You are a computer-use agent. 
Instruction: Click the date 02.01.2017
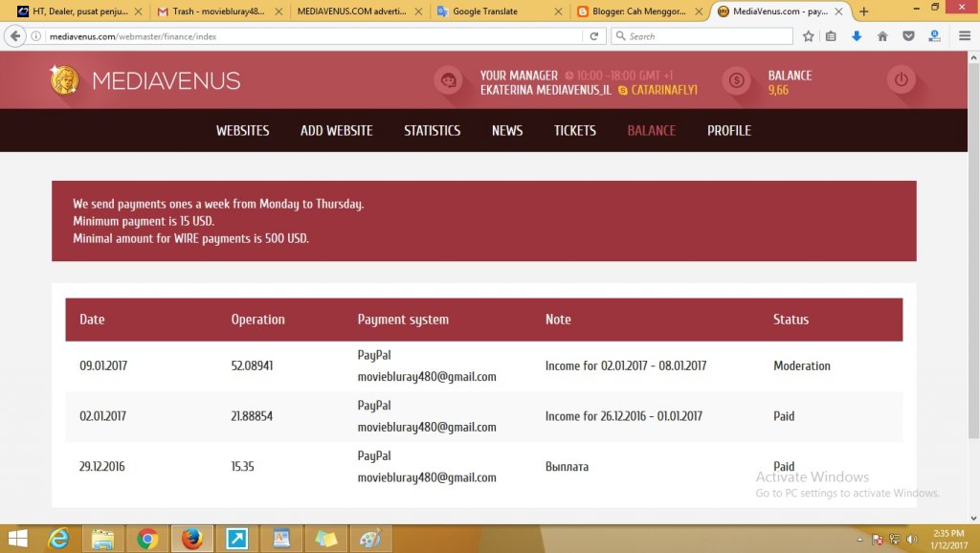tap(102, 416)
